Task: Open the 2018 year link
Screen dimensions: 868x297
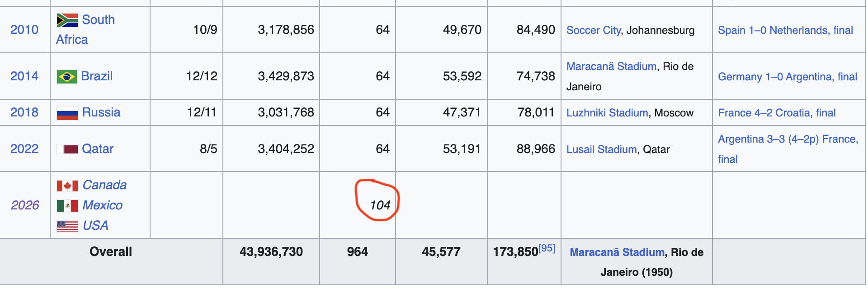Action: click(24, 112)
